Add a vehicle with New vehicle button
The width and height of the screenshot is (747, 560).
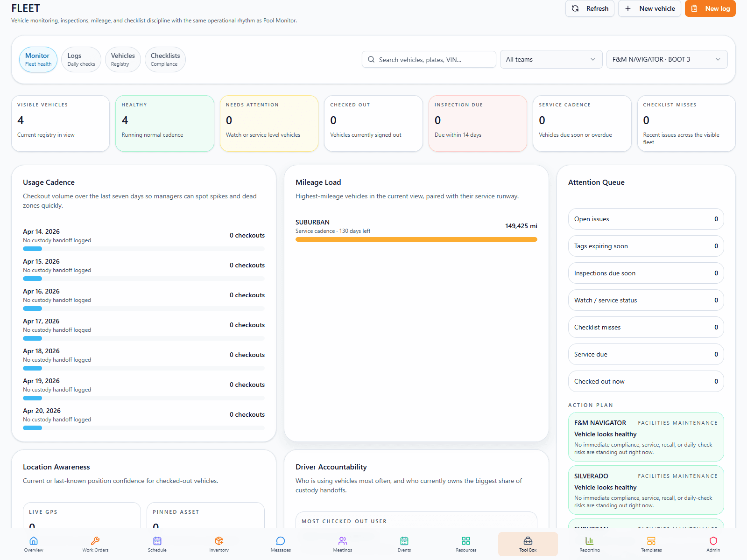[649, 8]
